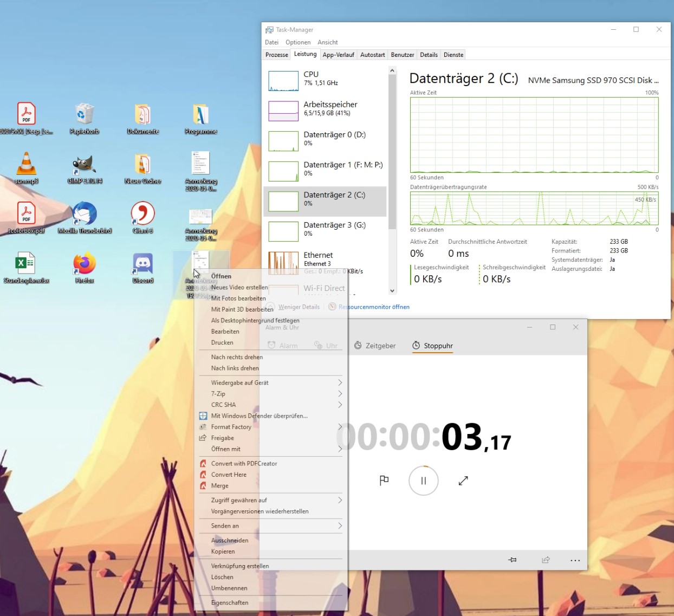
Task: Choose Merge in the context menu
Action: 271,486
